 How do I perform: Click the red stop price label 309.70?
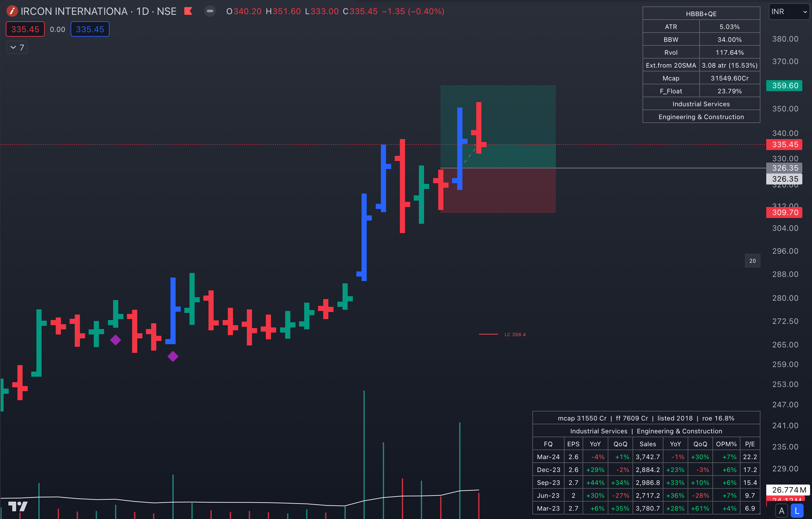(784, 212)
